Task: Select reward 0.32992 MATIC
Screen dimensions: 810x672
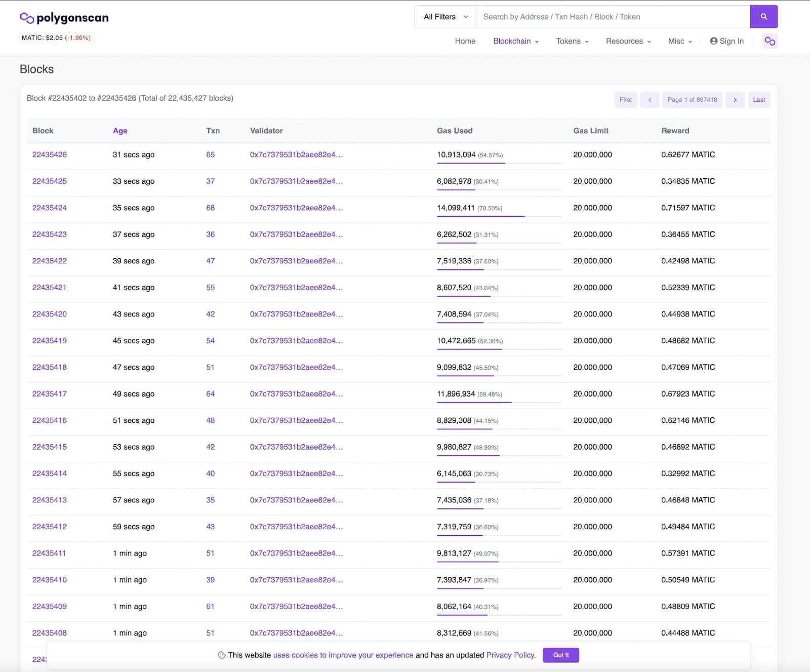Action: [x=688, y=473]
